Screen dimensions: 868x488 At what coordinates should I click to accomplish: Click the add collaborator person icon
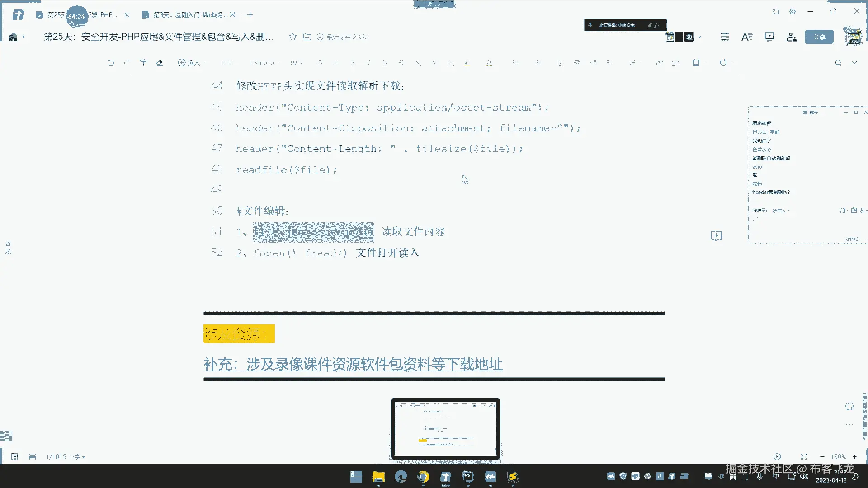(791, 37)
